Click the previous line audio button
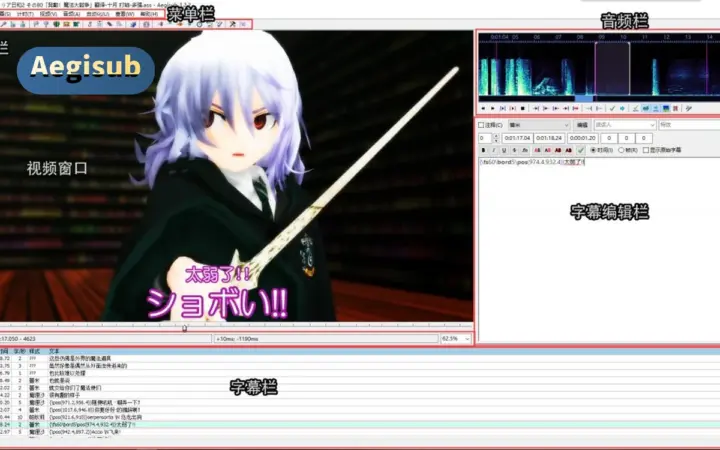Viewport: 720px width, 450px height. pyautogui.click(x=483, y=108)
